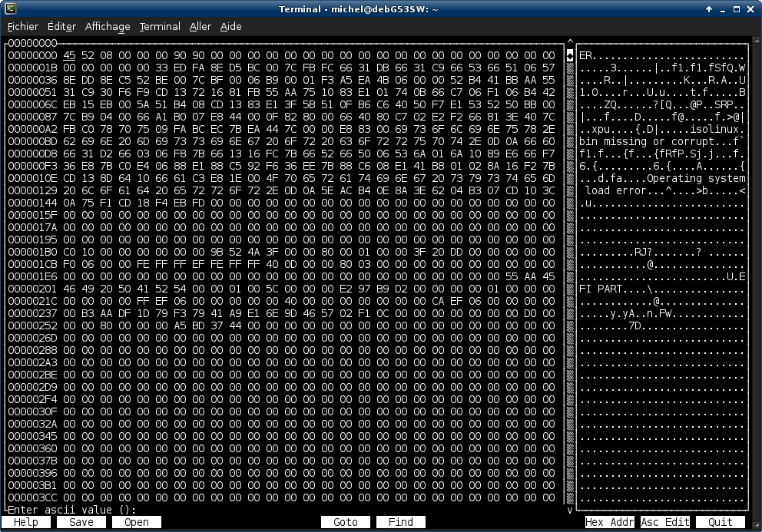Click address 00000129 in the offset column
The image size is (762, 532).
(x=32, y=190)
